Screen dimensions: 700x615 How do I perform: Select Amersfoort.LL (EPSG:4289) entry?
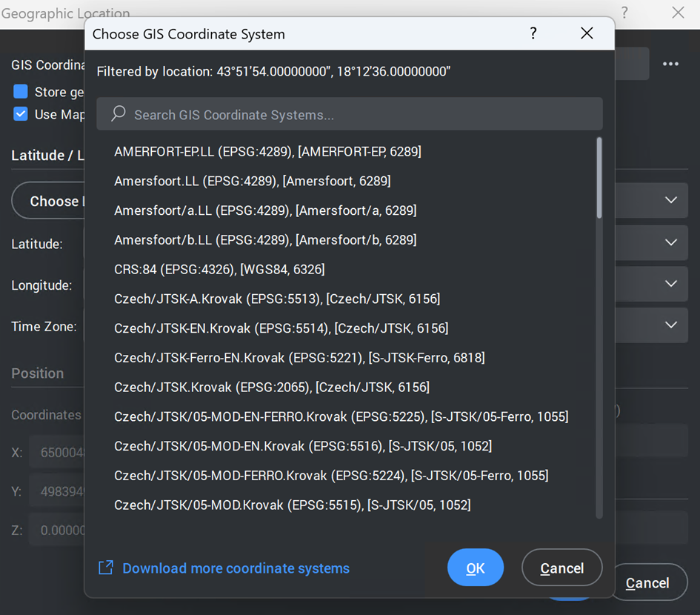[252, 181]
